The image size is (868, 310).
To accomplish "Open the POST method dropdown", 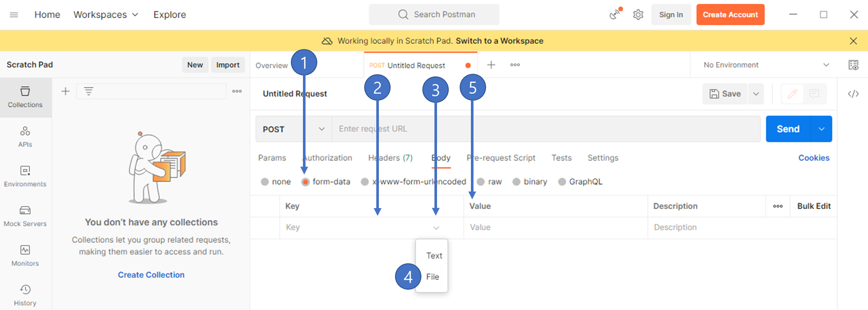I will coord(294,129).
